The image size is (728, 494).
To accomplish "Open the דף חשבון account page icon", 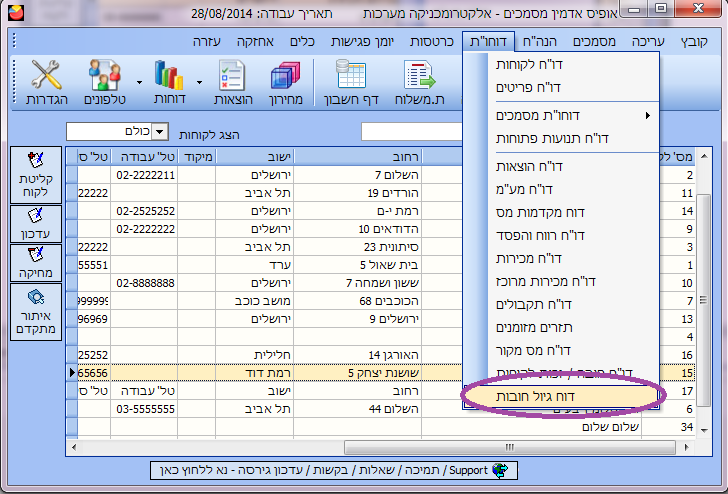I will coord(351,82).
